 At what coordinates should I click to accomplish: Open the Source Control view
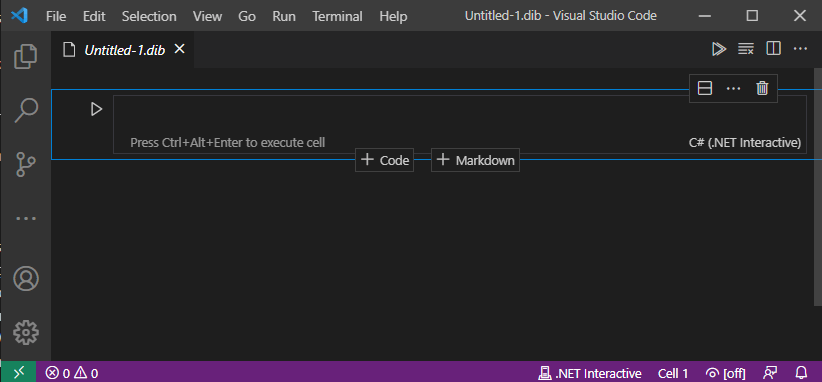point(26,164)
